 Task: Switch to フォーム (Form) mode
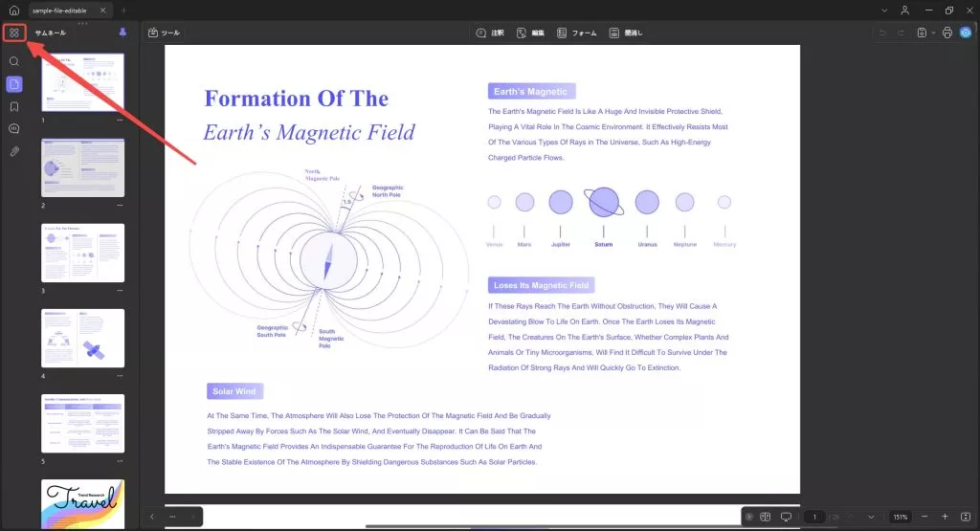pos(576,33)
